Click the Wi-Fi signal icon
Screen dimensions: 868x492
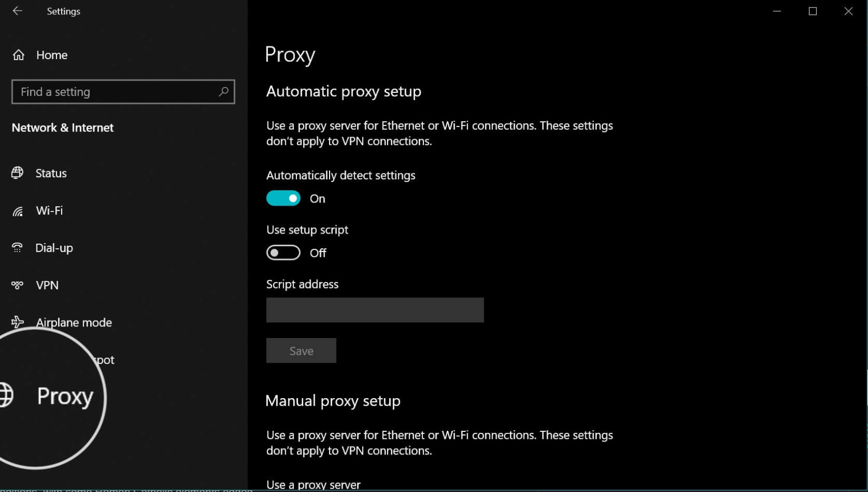click(18, 211)
